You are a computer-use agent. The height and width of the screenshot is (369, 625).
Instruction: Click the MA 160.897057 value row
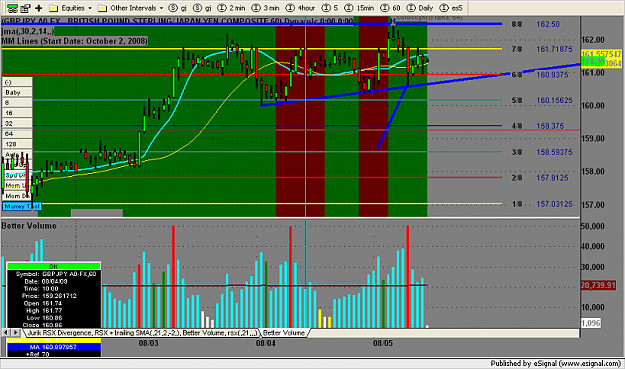(53, 347)
